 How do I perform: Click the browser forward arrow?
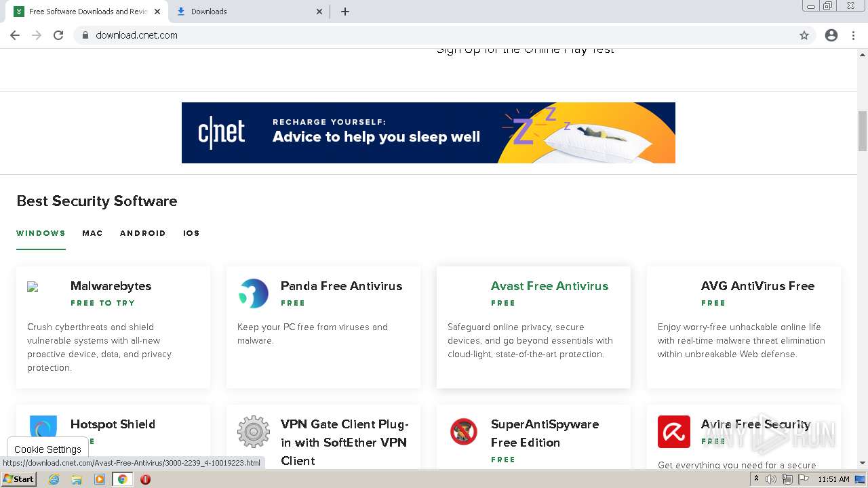click(37, 35)
